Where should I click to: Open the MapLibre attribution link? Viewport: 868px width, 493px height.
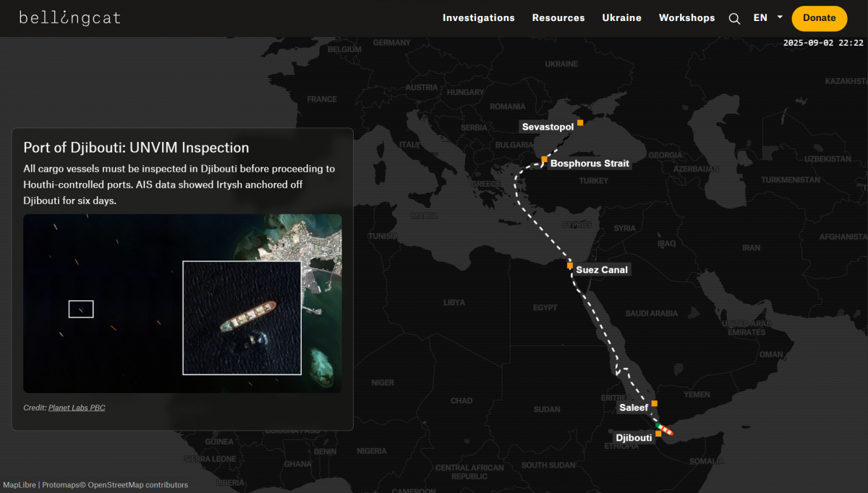coord(20,485)
